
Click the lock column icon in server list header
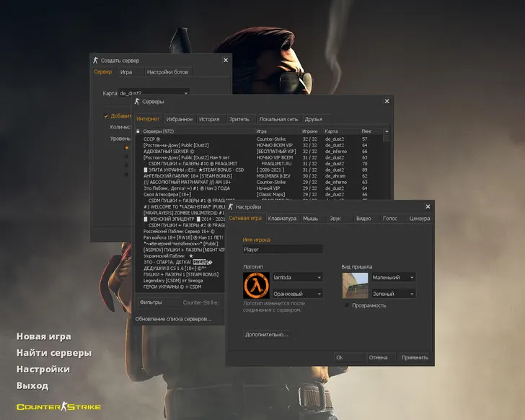(138, 131)
